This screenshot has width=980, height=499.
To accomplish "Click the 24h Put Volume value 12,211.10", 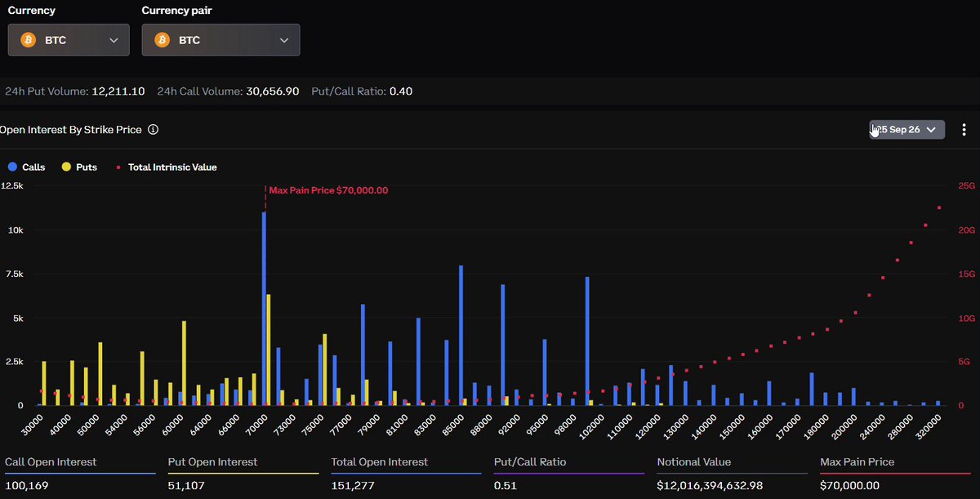I will point(118,91).
